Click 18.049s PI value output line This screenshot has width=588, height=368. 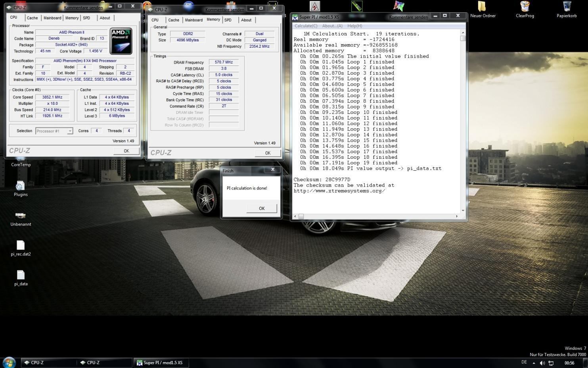tap(371, 168)
